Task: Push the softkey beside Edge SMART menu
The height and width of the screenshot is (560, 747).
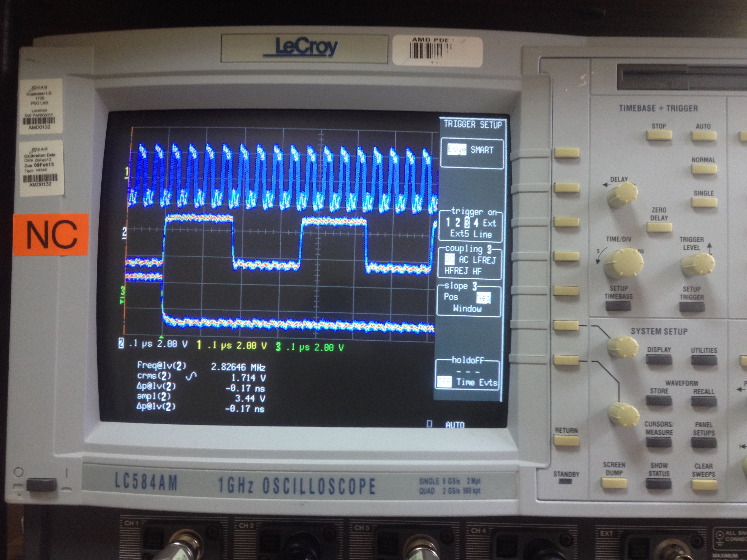Action: (x=567, y=153)
